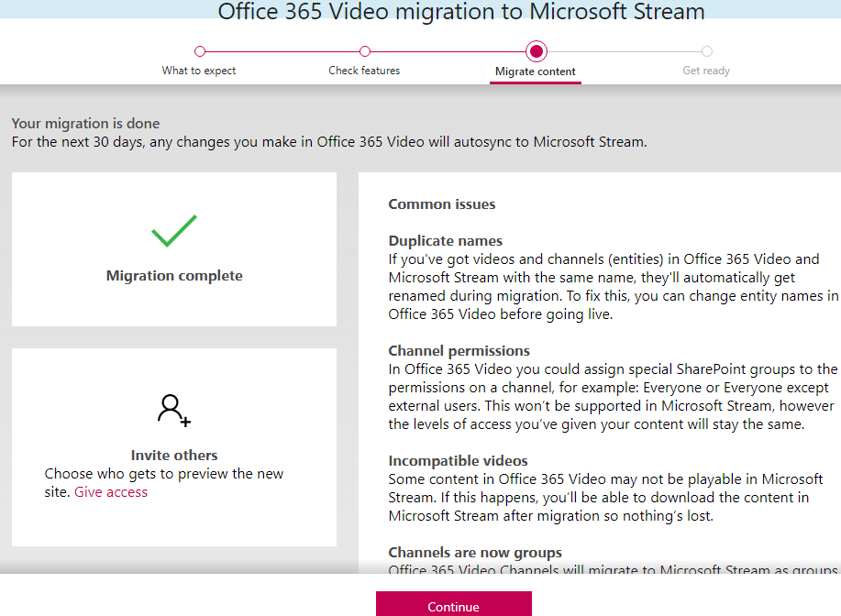Click the Migration complete status text
The height and width of the screenshot is (616, 841).
(174, 276)
